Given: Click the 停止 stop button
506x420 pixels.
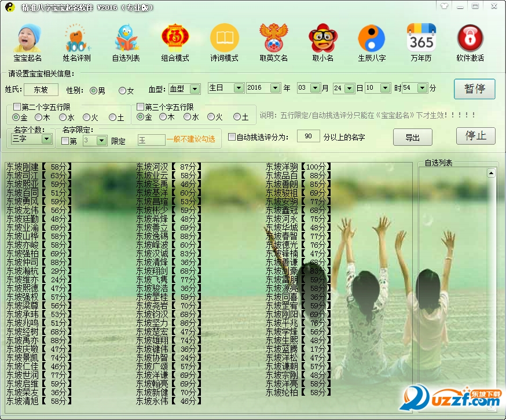Looking at the screenshot, I should click(476, 136).
